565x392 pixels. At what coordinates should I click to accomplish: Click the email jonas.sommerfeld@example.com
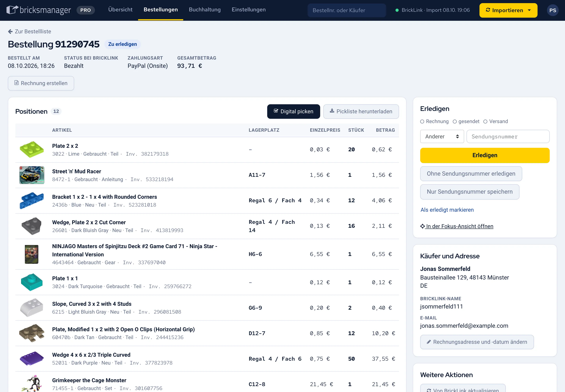tap(464, 326)
